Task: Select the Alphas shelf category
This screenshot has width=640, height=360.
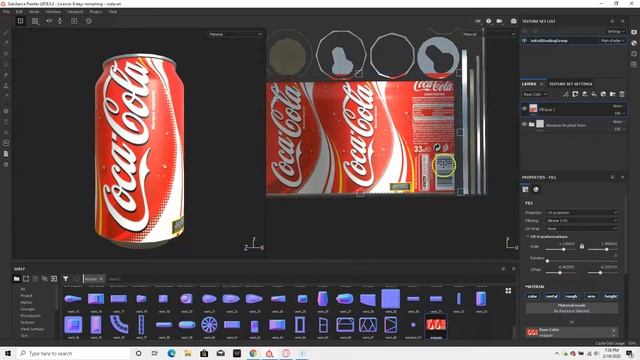Action: coord(26,302)
